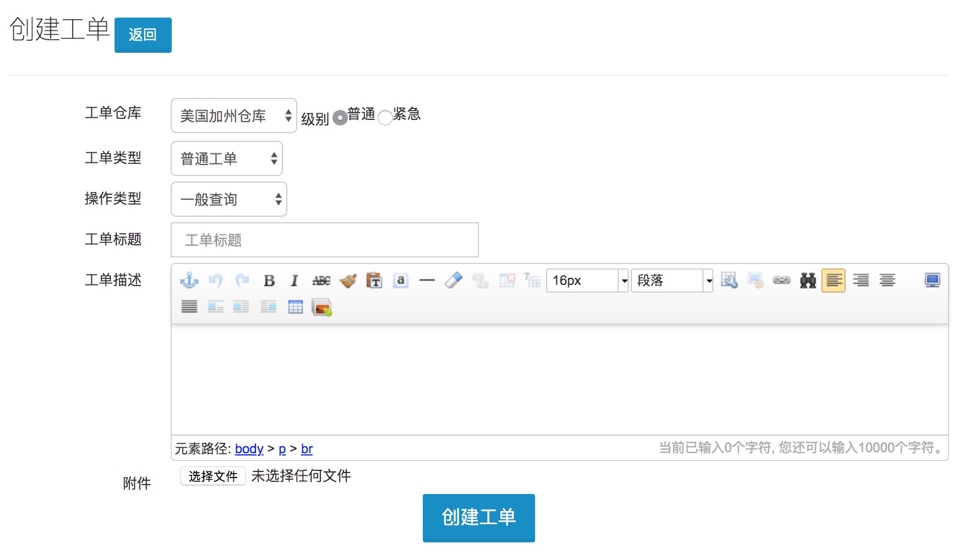Image resolution: width=959 pixels, height=560 pixels.
Task: Click the 工单标题 title input field
Action: click(x=325, y=240)
